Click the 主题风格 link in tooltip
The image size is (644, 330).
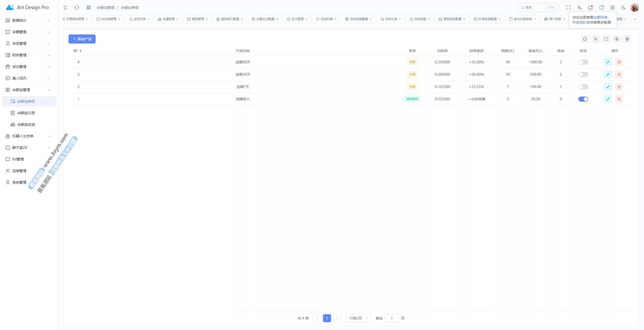[x=600, y=17]
